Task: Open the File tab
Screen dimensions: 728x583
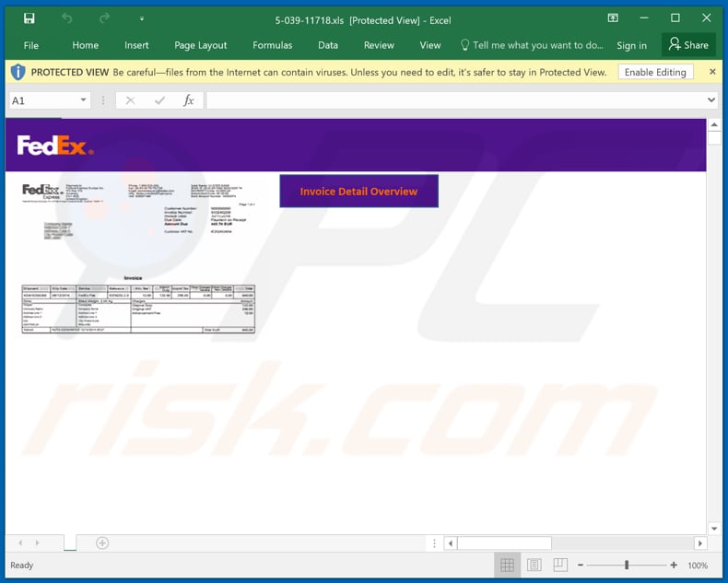Action: pos(31,45)
